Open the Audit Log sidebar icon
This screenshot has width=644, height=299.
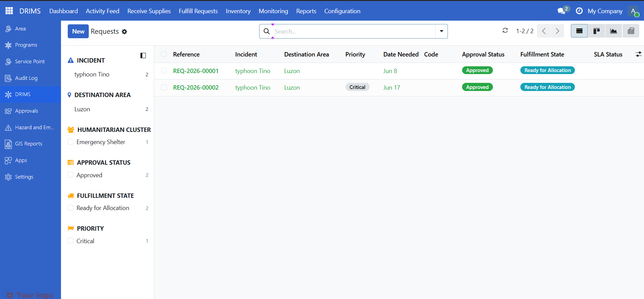point(8,78)
